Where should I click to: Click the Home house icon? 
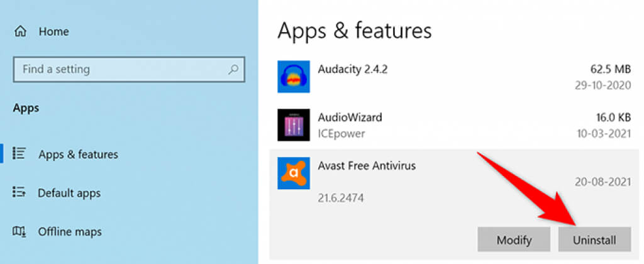click(20, 31)
